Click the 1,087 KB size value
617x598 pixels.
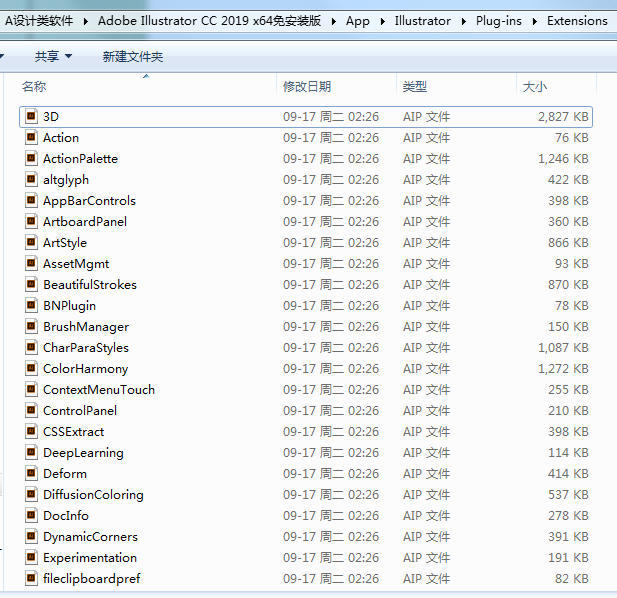563,347
